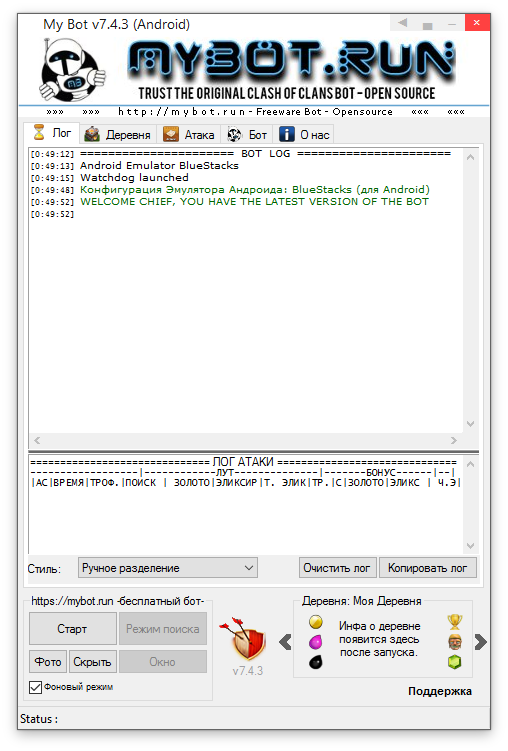Click the Режим поиска button
508x751 pixels.
pyautogui.click(x=163, y=629)
